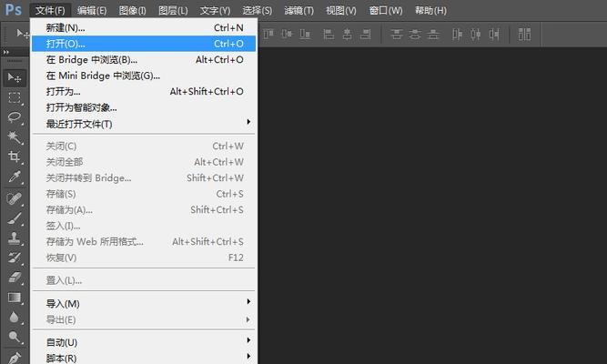Choose 打开为智能对象... menu item
Viewport: 607px width, 364px height.
(144, 107)
